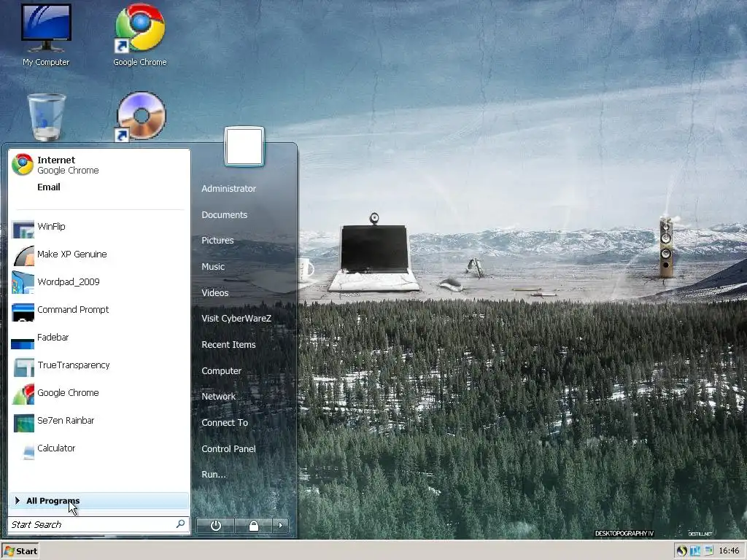This screenshot has width=747, height=560.
Task: Launch Make XP Genuine text entry
Action: click(72, 254)
